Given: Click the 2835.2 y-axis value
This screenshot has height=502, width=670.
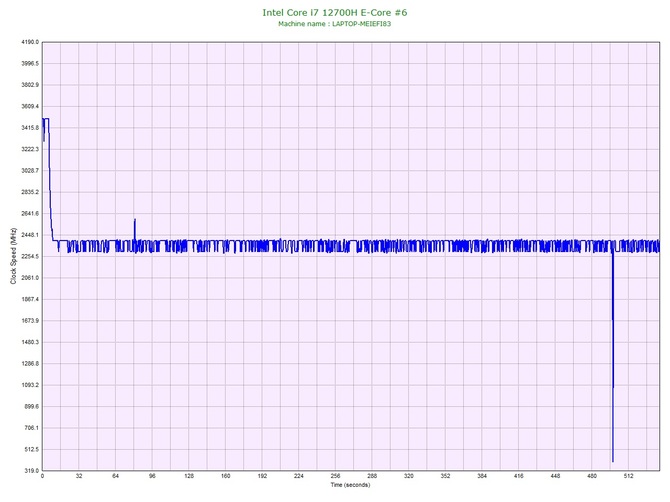Looking at the screenshot, I should 30,192.
